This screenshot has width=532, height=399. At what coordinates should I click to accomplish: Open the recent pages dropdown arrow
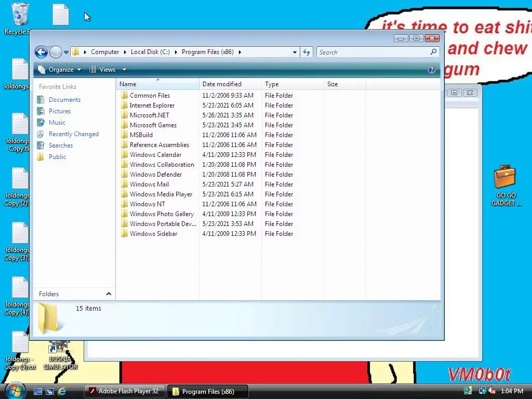pos(66,52)
